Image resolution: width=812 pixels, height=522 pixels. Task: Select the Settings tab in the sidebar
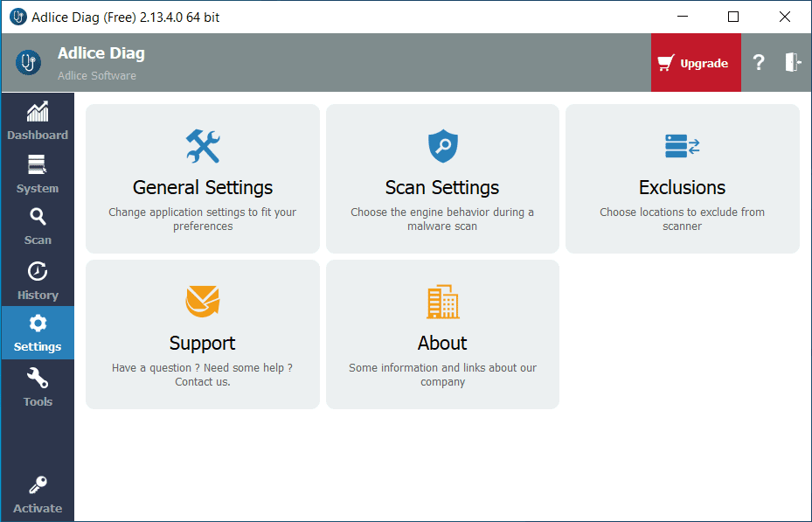coord(38,332)
